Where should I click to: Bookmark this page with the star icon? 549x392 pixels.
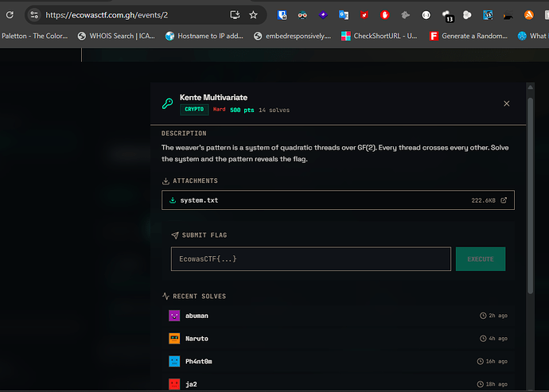coord(253,14)
